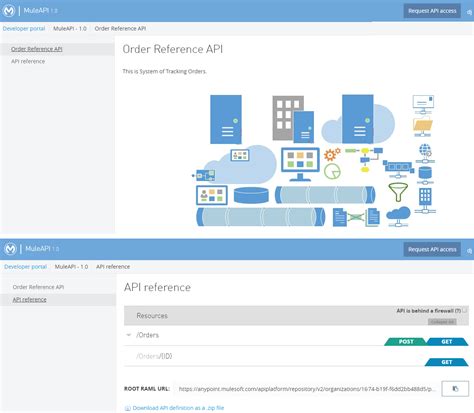Copy the ROOT RAML URL with clipboard icon

[455, 388]
